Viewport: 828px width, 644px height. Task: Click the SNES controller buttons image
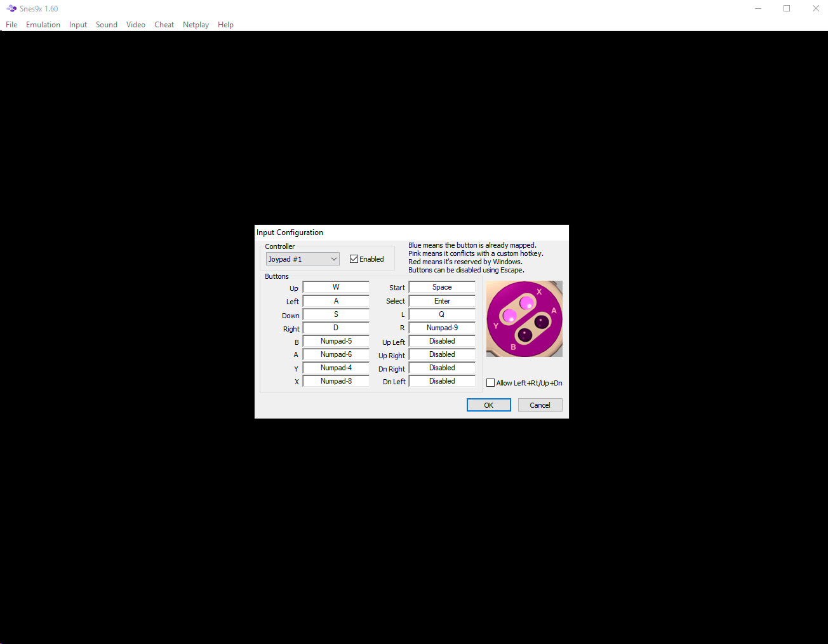(x=524, y=319)
